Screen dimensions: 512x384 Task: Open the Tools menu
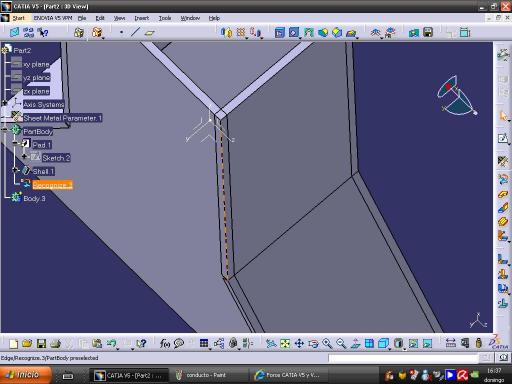[165, 18]
